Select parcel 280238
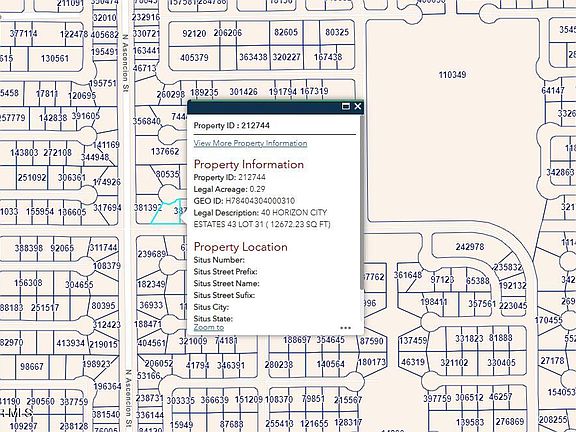The height and width of the screenshot is (432, 576). 279,365
